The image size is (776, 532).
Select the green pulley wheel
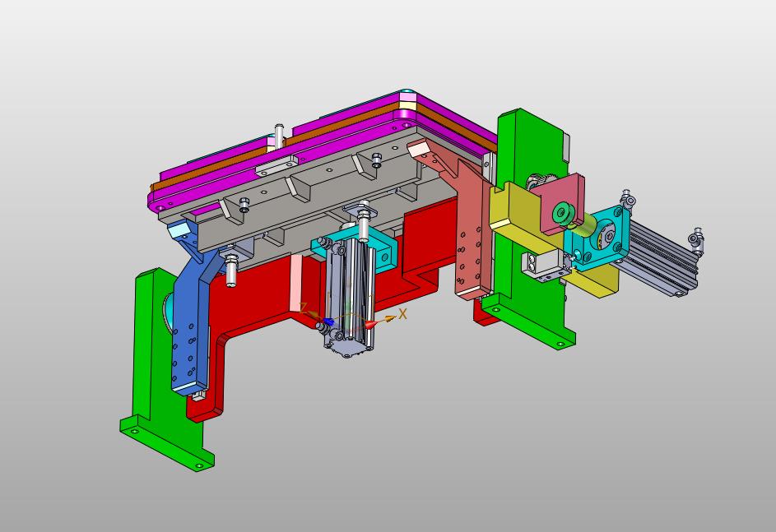pyautogui.click(x=562, y=213)
